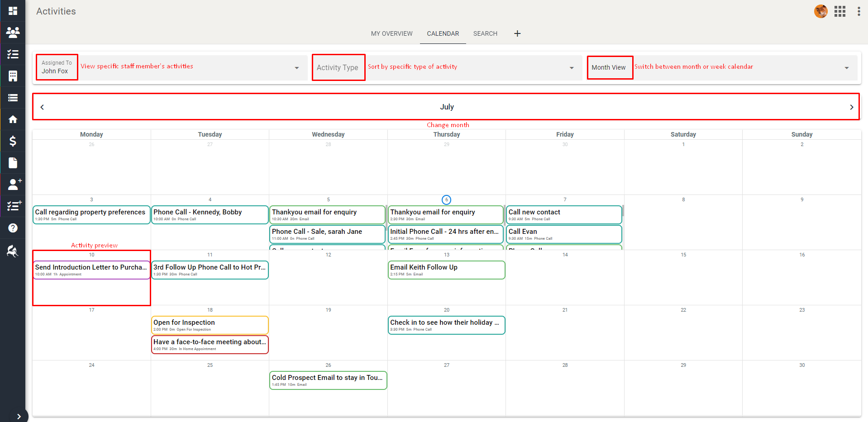Switch to the SEARCH tab
The image size is (868, 422).
(x=485, y=33)
